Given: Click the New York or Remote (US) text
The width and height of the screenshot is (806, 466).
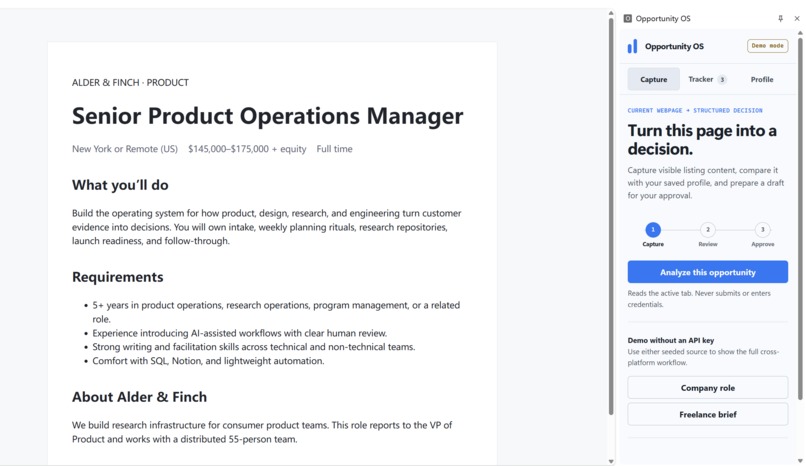Looking at the screenshot, I should (x=124, y=149).
